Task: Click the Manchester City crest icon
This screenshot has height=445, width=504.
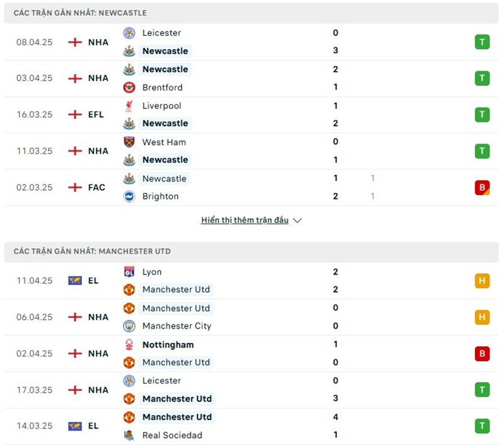Action: (129, 326)
